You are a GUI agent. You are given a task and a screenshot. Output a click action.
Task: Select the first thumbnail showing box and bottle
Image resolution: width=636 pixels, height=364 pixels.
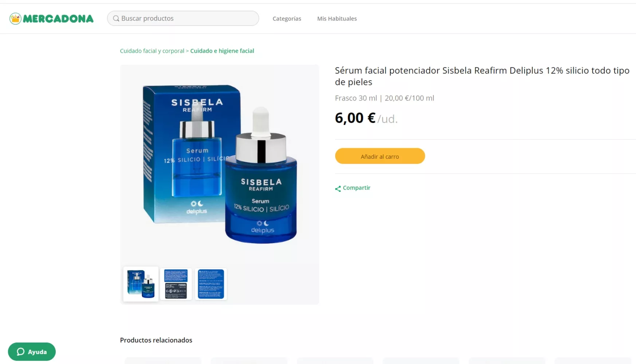point(141,284)
